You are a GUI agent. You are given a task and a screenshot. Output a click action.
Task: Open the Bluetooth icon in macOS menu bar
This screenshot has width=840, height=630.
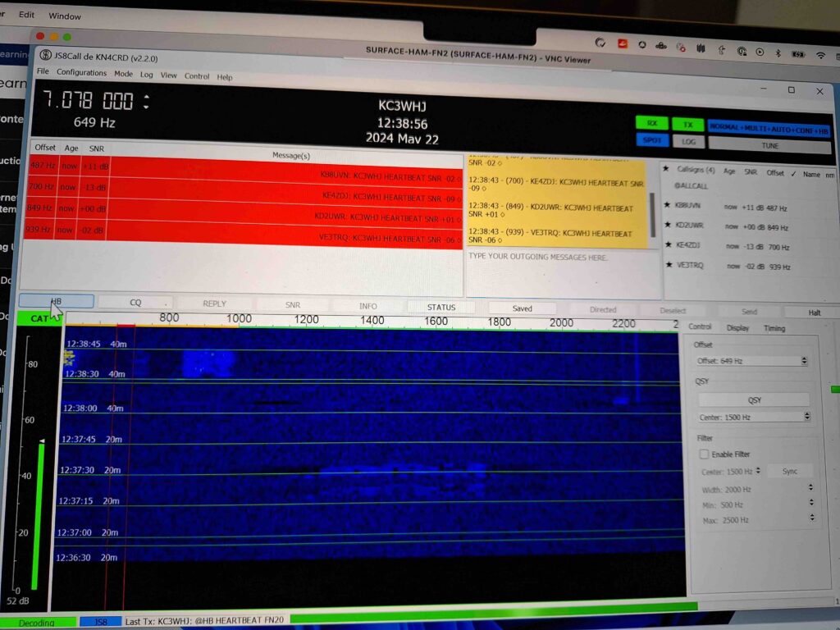click(778, 53)
